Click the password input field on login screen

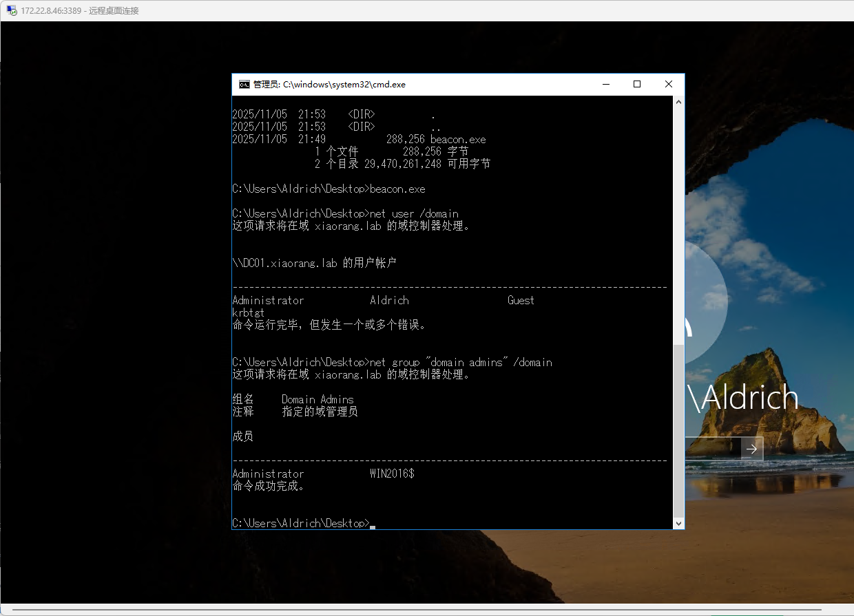click(x=713, y=449)
